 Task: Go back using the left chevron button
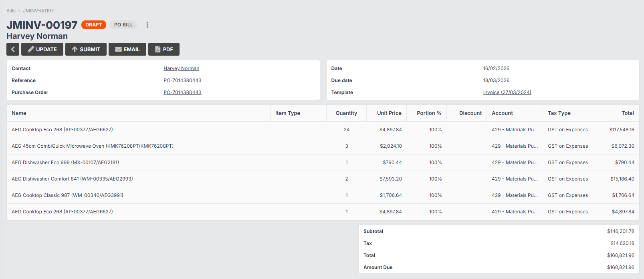click(x=13, y=49)
